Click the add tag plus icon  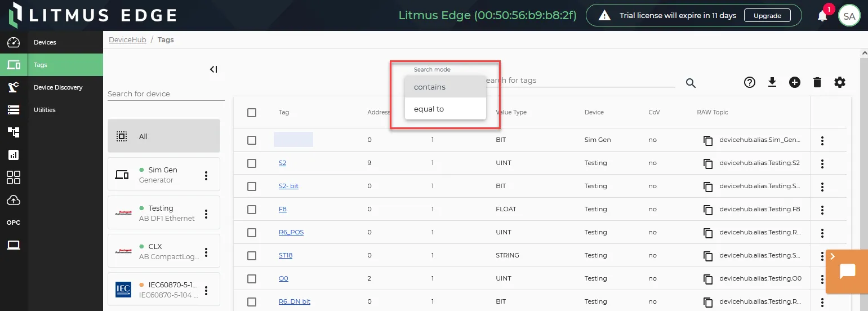pos(795,83)
